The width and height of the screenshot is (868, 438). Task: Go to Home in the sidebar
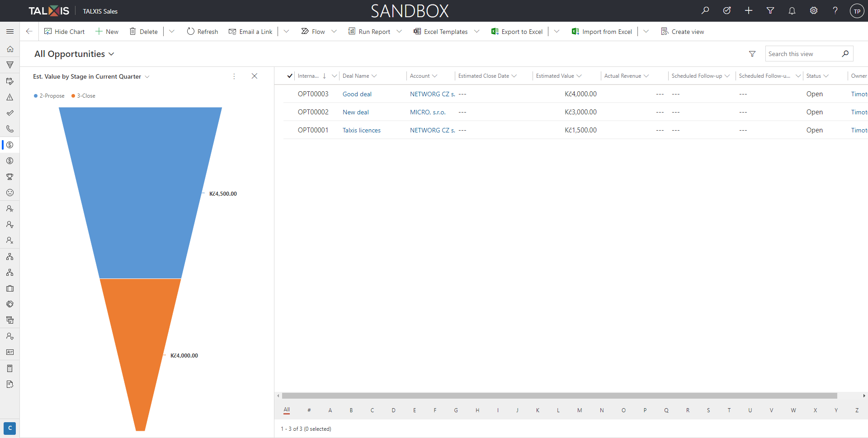pyautogui.click(x=10, y=49)
